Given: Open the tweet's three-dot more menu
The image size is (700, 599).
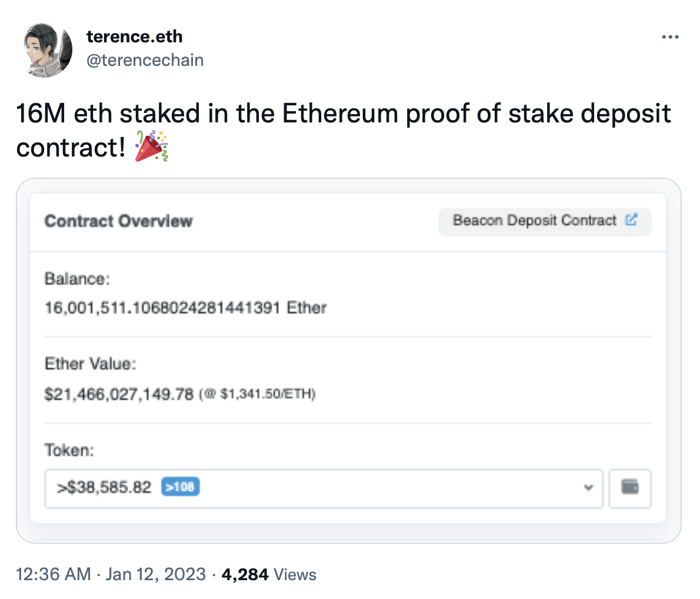Looking at the screenshot, I should tap(670, 37).
